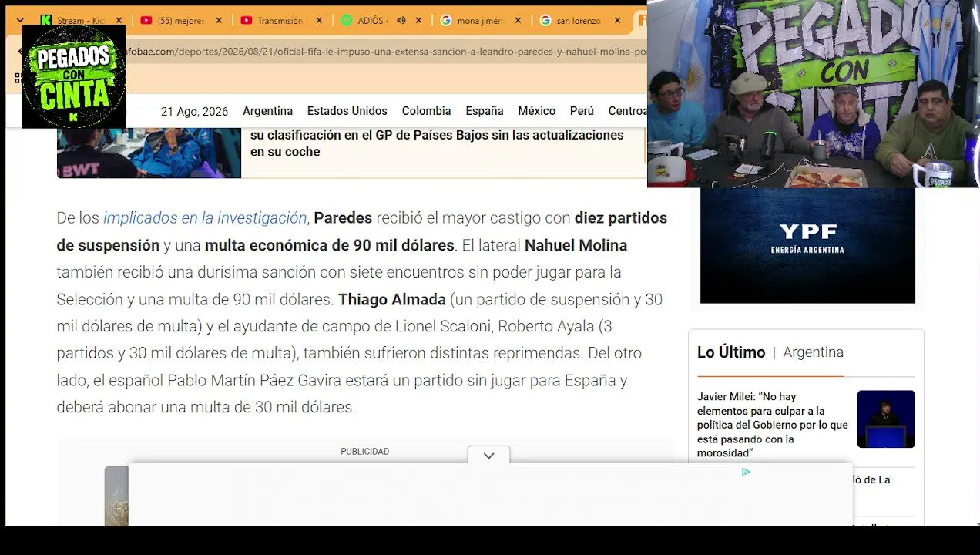Open the México edition
Viewport: 980px width, 555px height.
pyautogui.click(x=536, y=111)
